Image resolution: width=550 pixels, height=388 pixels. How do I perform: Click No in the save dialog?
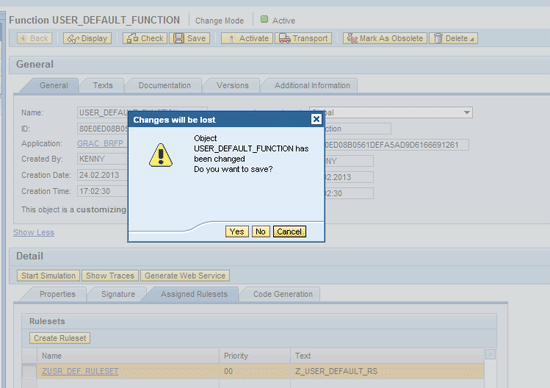click(261, 232)
